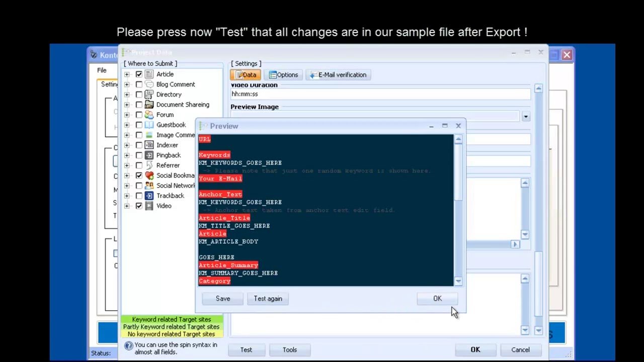Check the Indexer checkbox
The width and height of the screenshot is (644, 362).
click(x=139, y=145)
